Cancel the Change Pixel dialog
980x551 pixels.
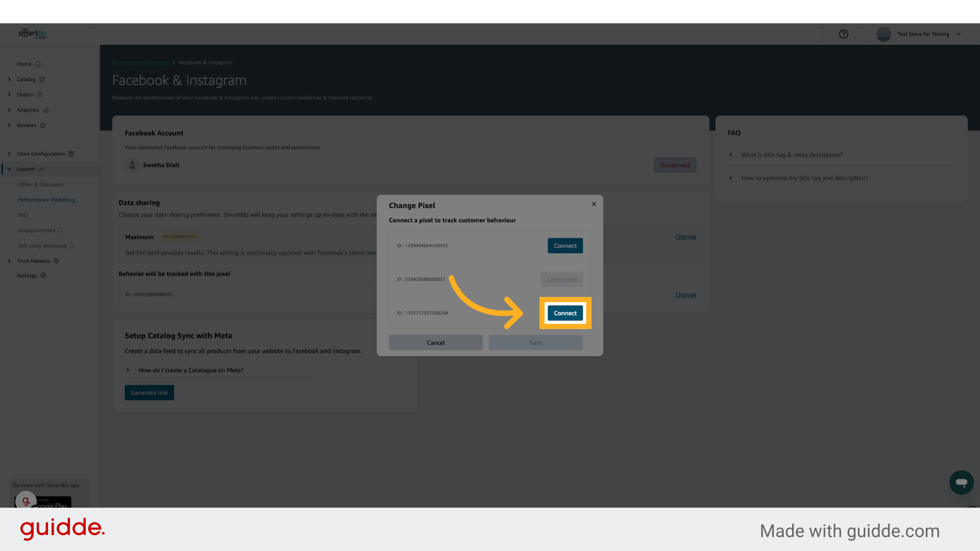435,343
